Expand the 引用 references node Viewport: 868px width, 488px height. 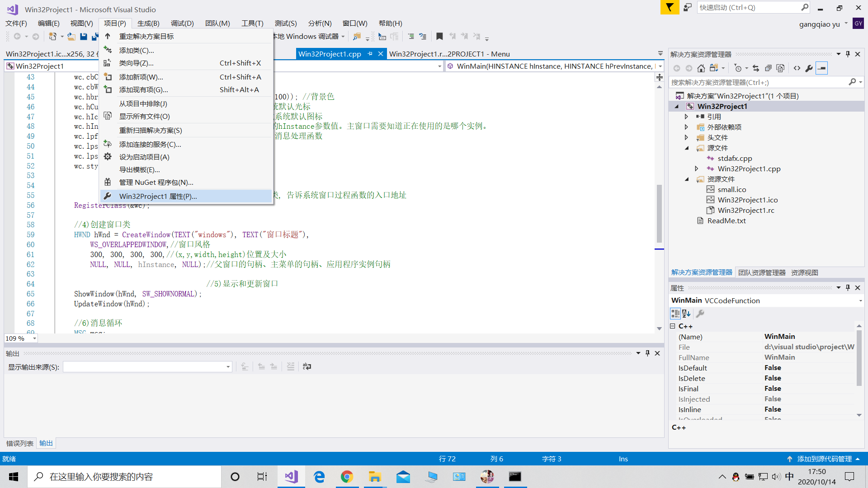(686, 117)
